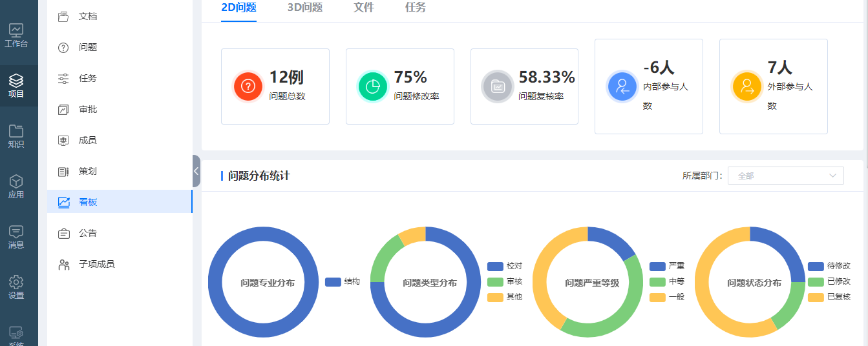The height and width of the screenshot is (346, 868).
Task: Click the green 问题修改率 pie icon
Action: tap(373, 86)
